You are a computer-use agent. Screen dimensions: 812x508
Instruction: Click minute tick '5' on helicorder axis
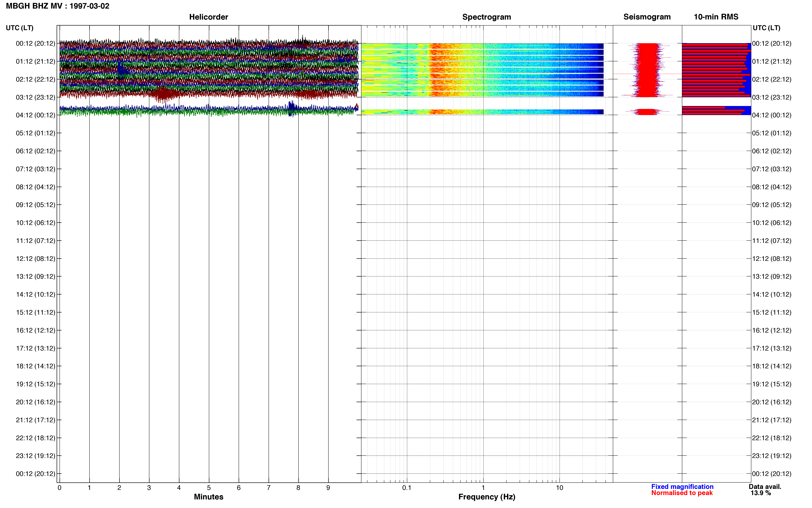pos(209,488)
